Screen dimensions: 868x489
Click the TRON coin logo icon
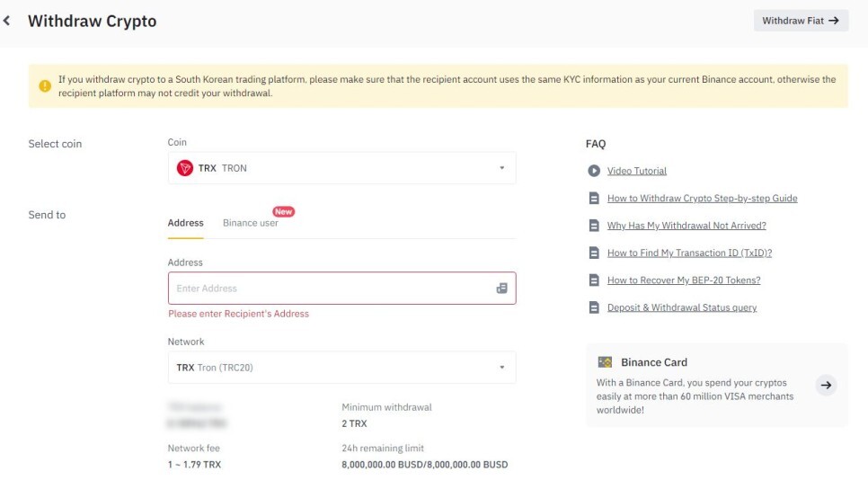tap(184, 168)
